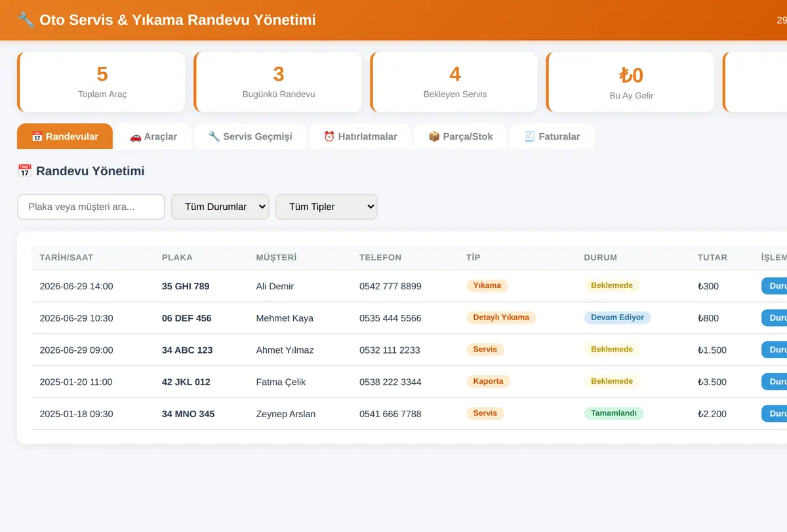The height and width of the screenshot is (532, 787).
Task: Click customer name Mehmet Kaya
Action: click(x=285, y=318)
